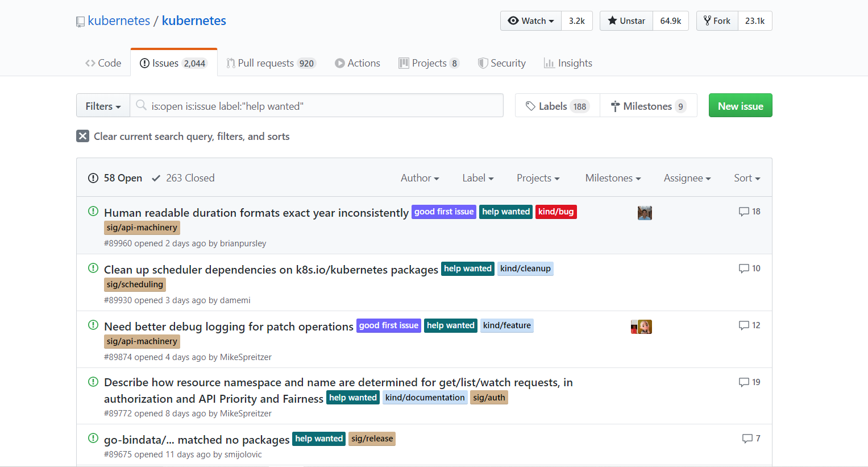Click the magnifier icon in the search field

point(141,105)
